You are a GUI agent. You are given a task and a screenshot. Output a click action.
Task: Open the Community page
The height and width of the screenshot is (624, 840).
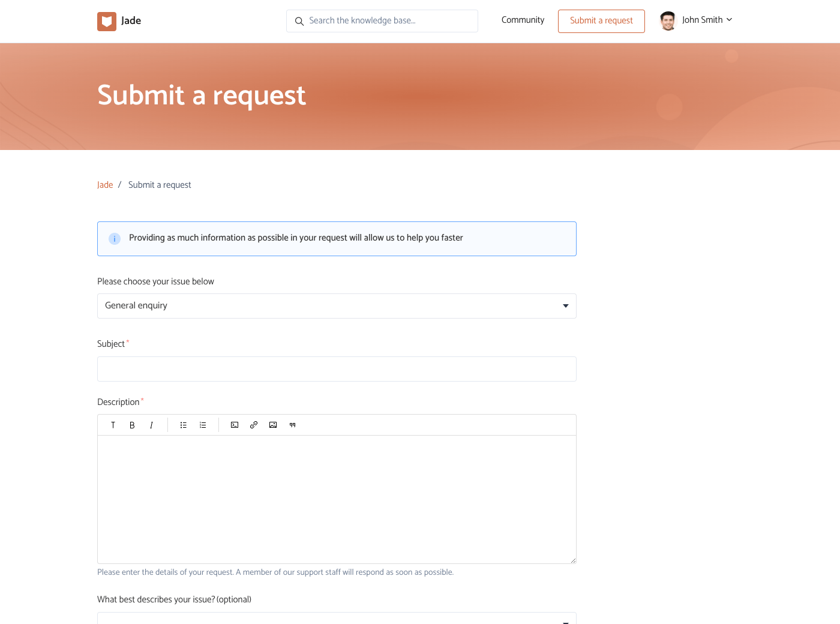523,20
